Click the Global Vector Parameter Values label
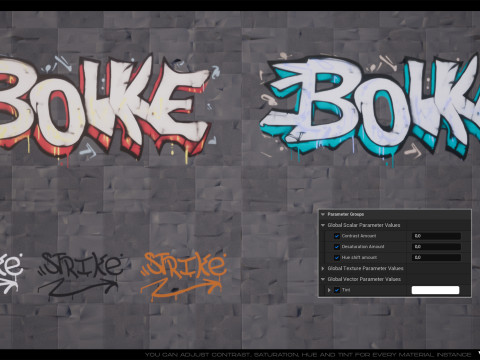480x360 pixels. point(364,279)
